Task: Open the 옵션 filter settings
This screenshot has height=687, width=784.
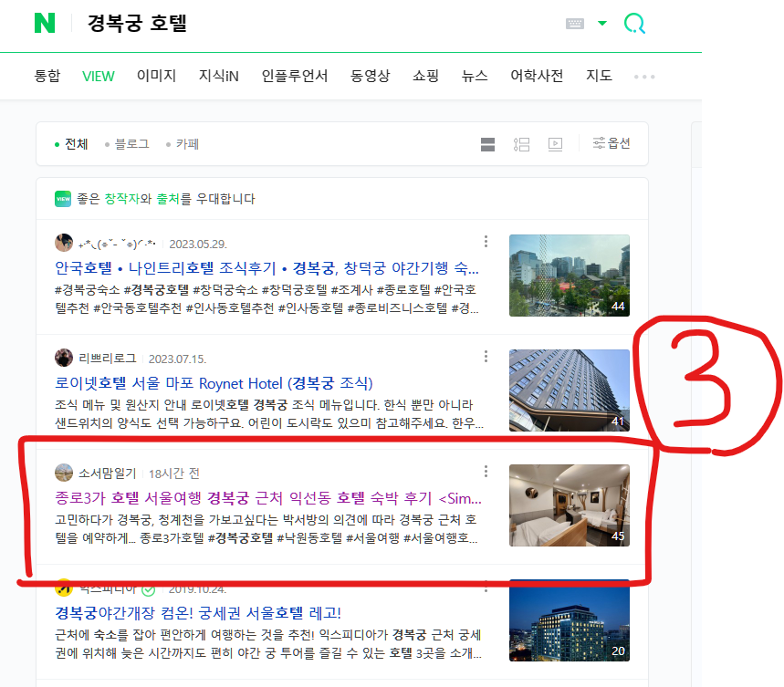Action: point(612,143)
